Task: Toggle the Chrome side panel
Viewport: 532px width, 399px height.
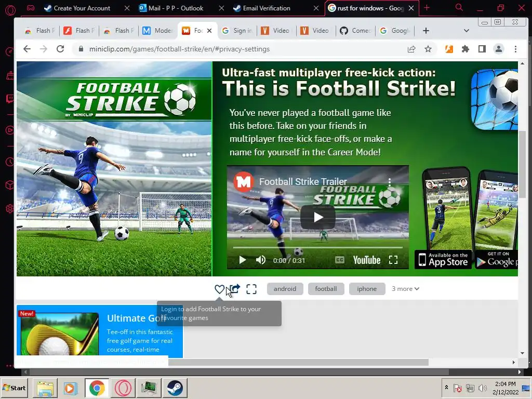Action: [x=482, y=49]
